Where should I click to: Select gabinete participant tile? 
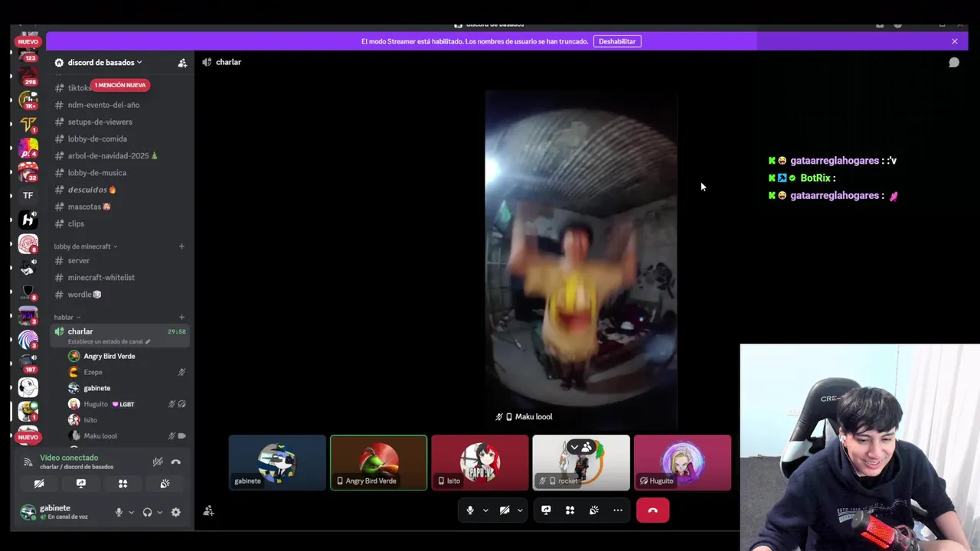(x=277, y=462)
